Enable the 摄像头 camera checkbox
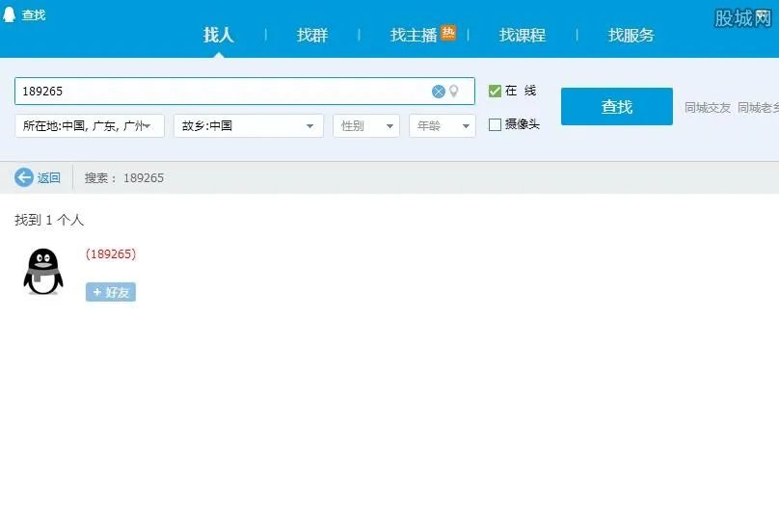This screenshot has height=532, width=779. [x=495, y=124]
